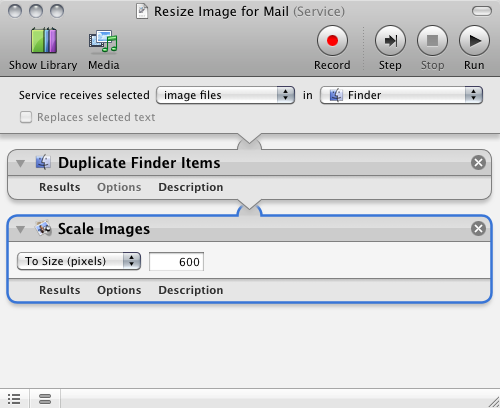500x408 pixels.
Task: Open the Finder application dropdown
Action: (401, 95)
